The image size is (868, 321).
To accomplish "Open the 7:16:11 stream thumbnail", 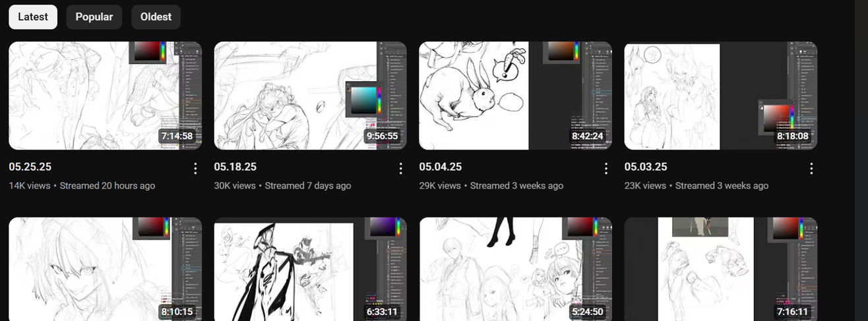I will tap(721, 269).
